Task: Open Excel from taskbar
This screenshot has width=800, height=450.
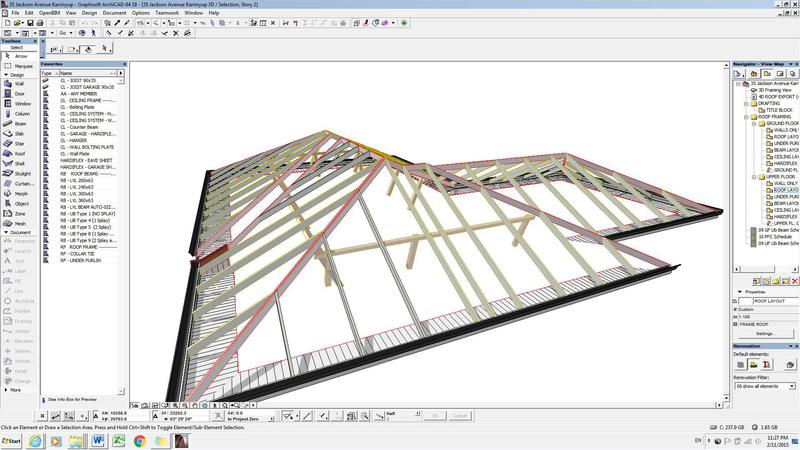Action: point(119,441)
